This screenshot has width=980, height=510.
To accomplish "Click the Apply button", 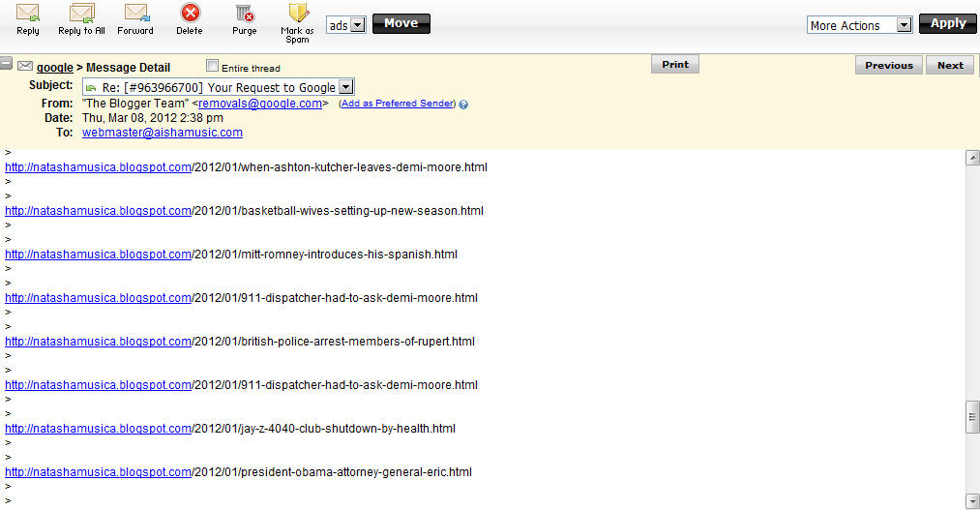I will [947, 24].
